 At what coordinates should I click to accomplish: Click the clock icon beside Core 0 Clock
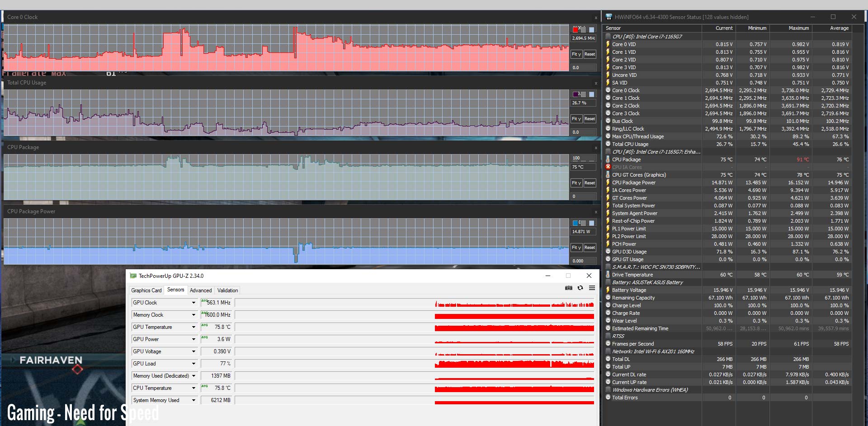click(x=608, y=90)
